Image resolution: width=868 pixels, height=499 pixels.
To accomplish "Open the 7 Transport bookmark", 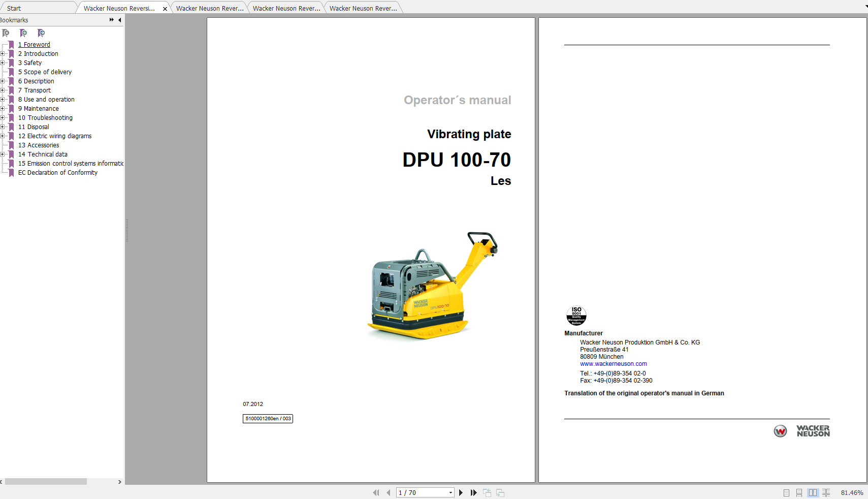I will (35, 90).
